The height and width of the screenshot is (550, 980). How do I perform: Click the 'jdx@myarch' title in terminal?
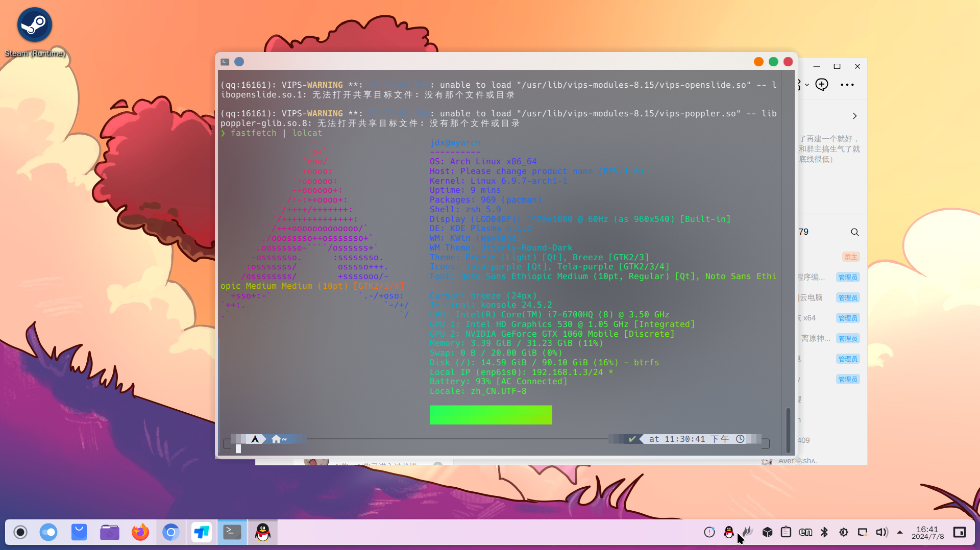[x=455, y=143]
